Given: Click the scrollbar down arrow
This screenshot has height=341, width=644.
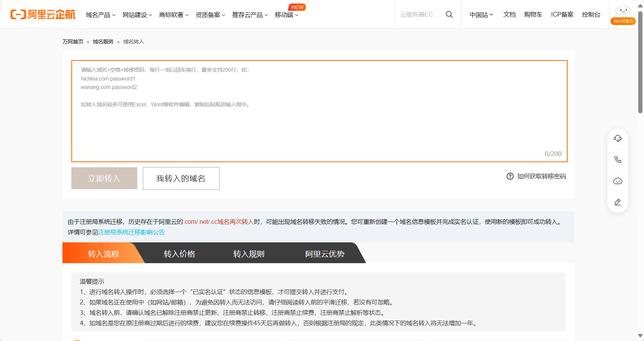Looking at the screenshot, I should [641, 336].
